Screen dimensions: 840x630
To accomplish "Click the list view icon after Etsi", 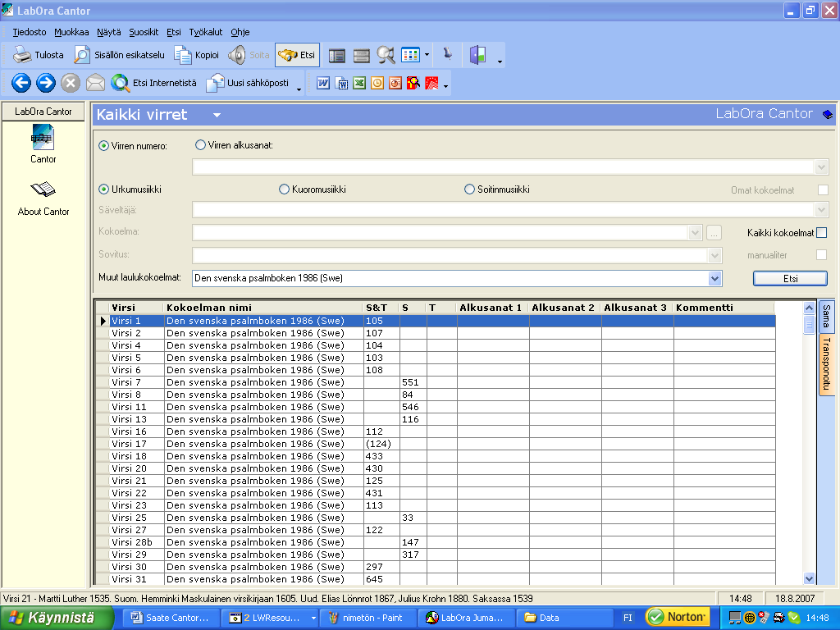I will (x=337, y=55).
